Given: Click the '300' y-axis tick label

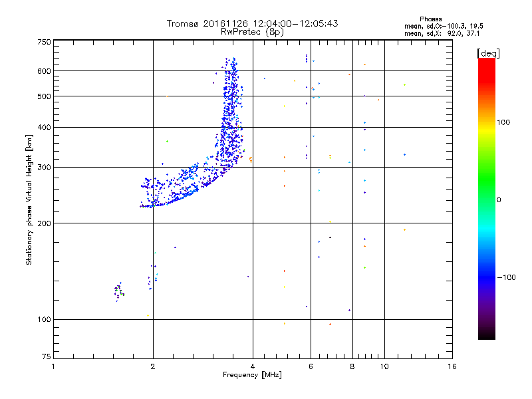Looking at the screenshot, I should (x=44, y=167).
